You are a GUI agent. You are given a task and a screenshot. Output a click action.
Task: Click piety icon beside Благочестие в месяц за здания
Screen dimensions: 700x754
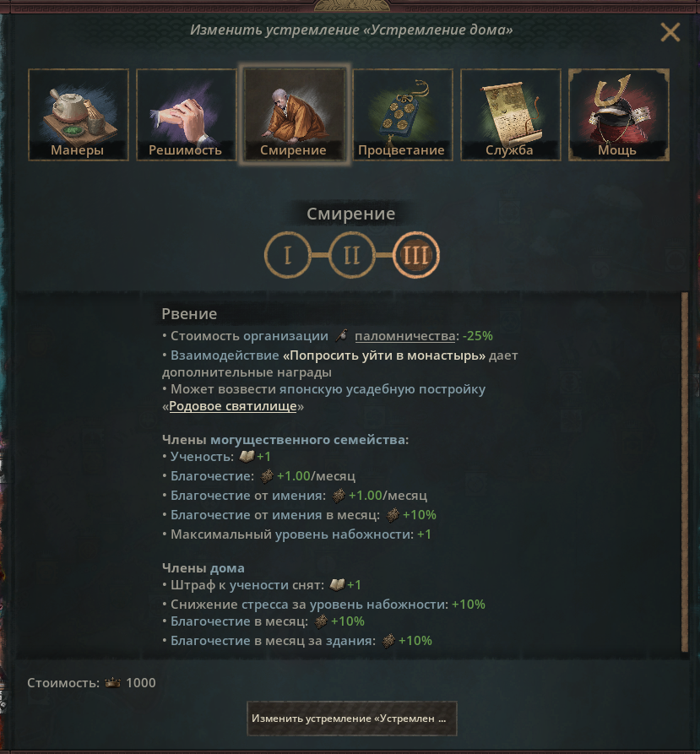coord(388,641)
